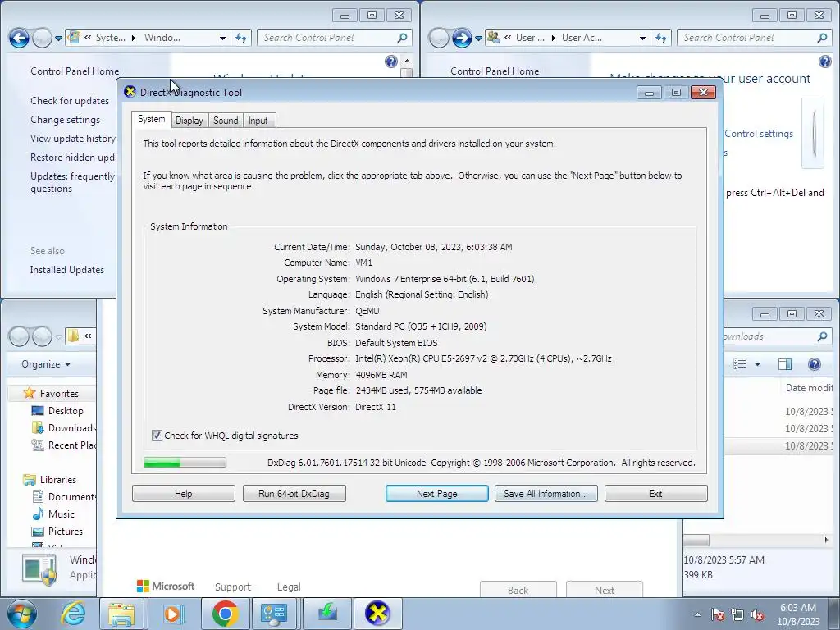Switch to the Sound tab
This screenshot has width=840, height=630.
click(226, 121)
